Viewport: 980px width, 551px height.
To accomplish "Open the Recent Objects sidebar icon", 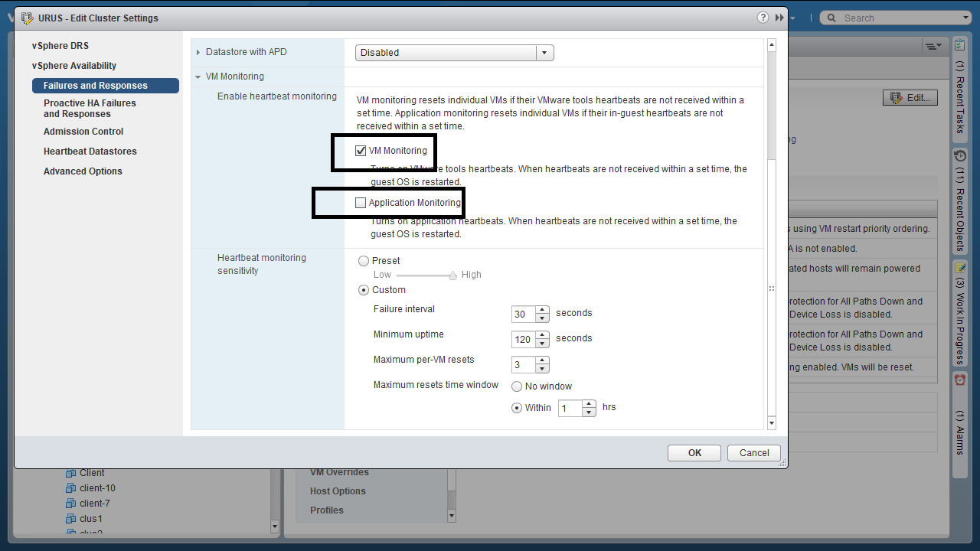I will 960,155.
